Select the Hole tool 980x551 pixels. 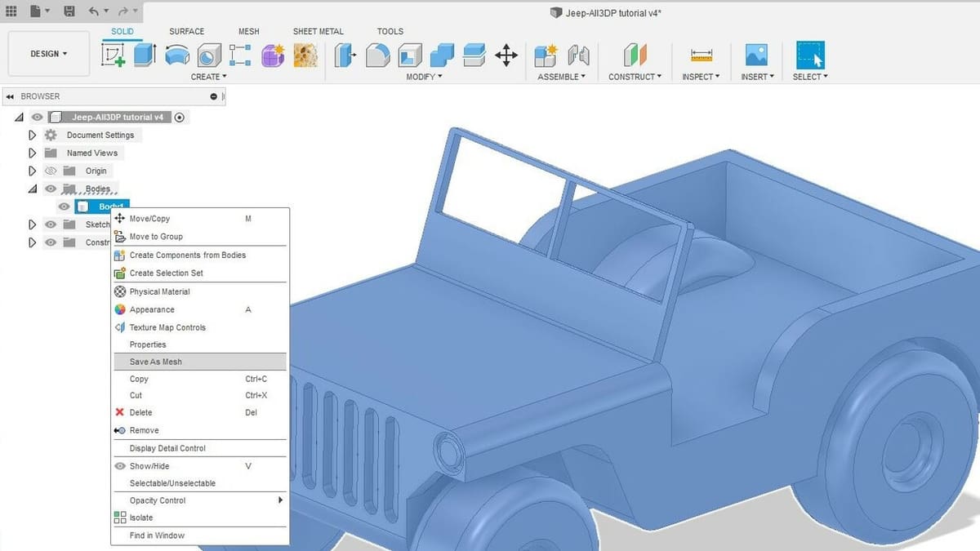[x=209, y=56]
